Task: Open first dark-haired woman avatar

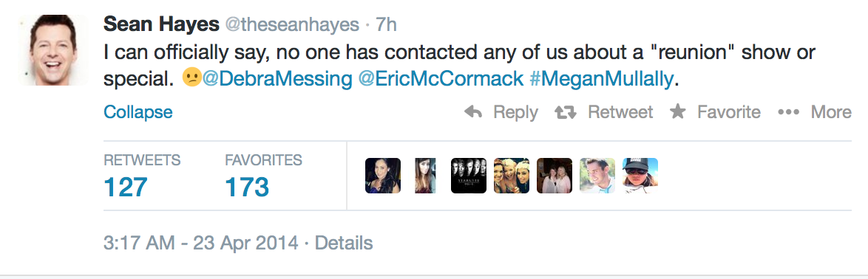Action: tap(382, 176)
